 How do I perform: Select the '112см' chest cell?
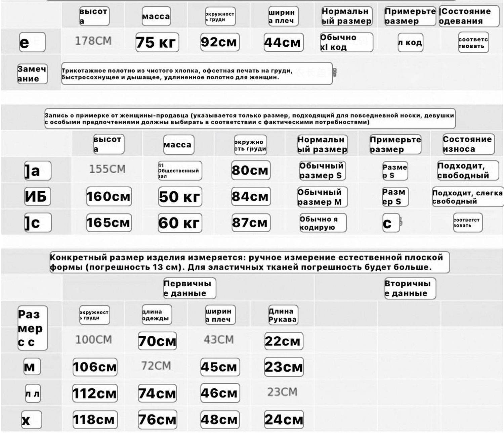(95, 393)
